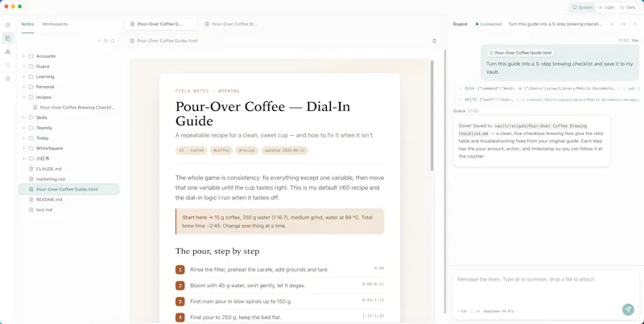Select the Pour-Over Coffee G... editor tab

161,24
